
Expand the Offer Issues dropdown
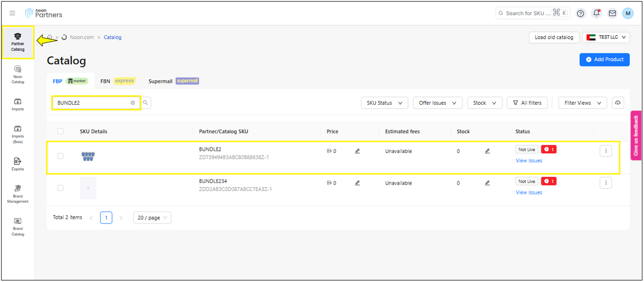437,103
